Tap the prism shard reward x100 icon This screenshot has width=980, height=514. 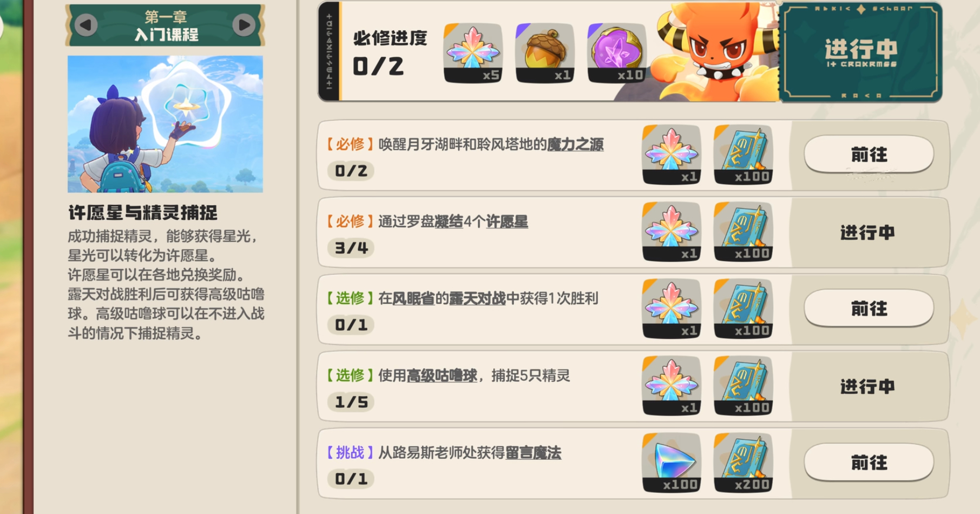pos(672,463)
